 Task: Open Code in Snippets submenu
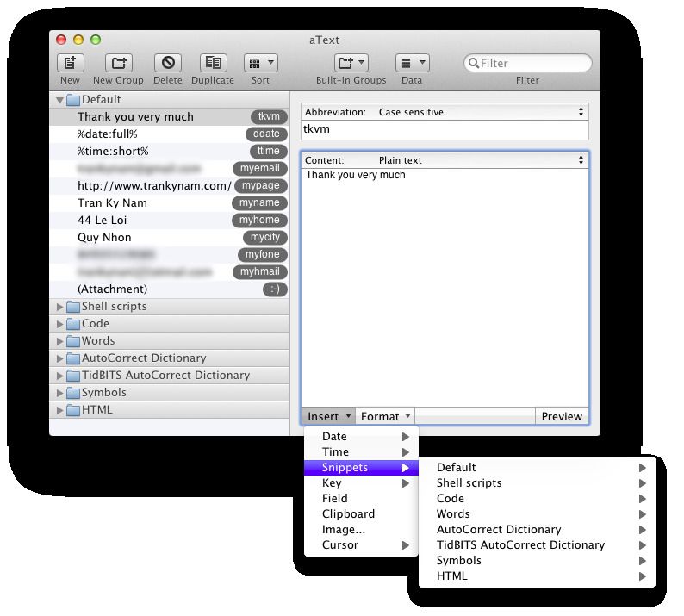coord(537,499)
